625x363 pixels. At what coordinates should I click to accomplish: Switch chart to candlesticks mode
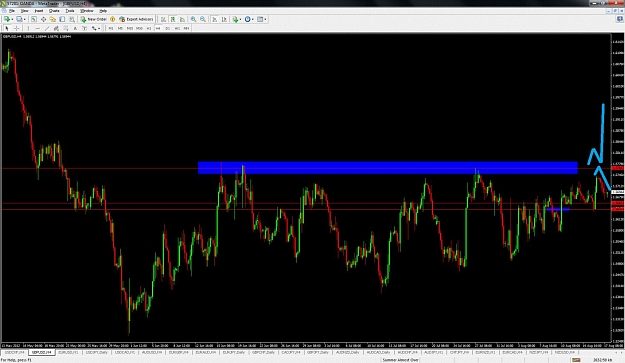[173, 19]
